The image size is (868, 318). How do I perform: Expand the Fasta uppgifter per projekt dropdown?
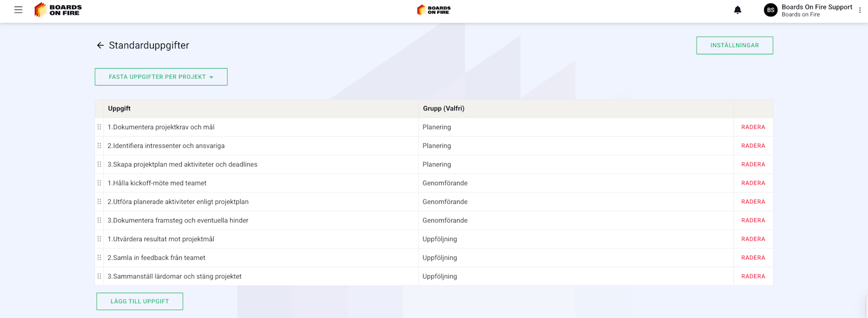pos(161,77)
